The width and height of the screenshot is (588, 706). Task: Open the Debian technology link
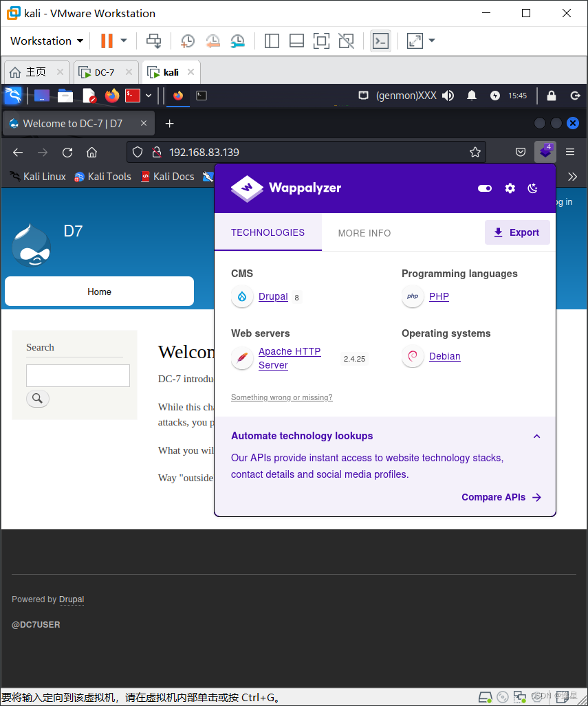pyautogui.click(x=445, y=356)
